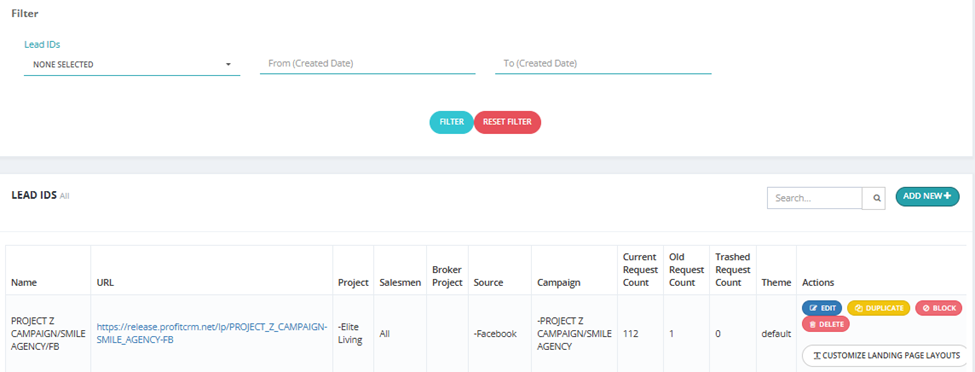Click the Trashed Request Count header

coord(732,269)
